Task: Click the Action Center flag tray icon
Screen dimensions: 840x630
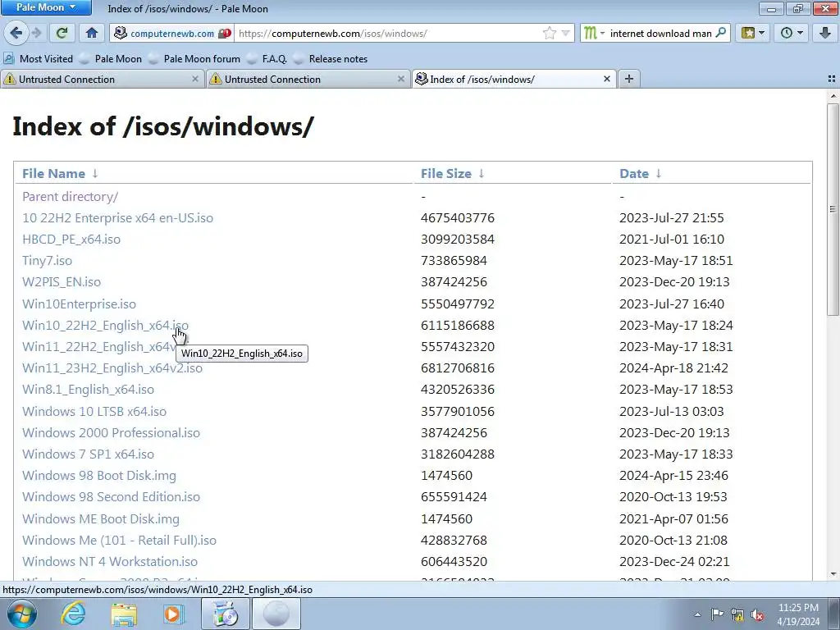Action: [717, 614]
